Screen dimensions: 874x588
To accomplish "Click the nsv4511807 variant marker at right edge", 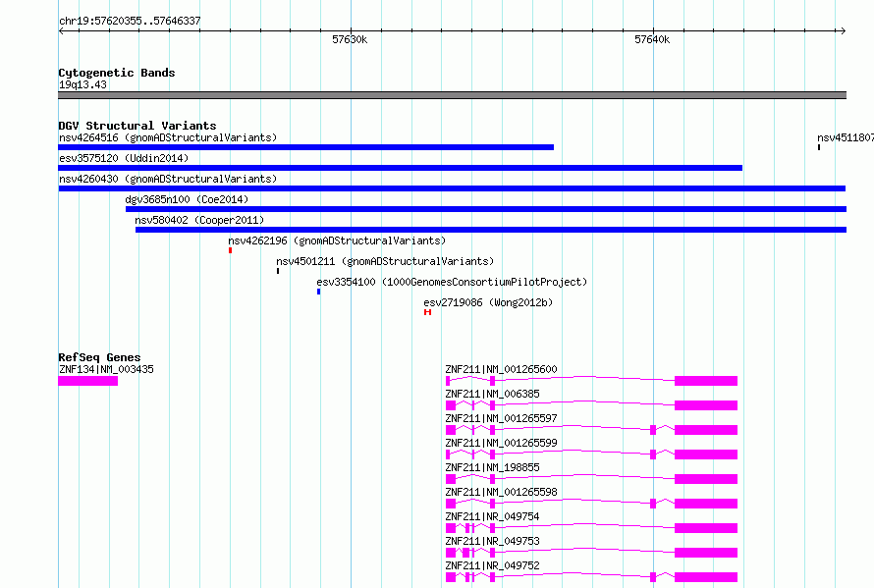I will [819, 147].
